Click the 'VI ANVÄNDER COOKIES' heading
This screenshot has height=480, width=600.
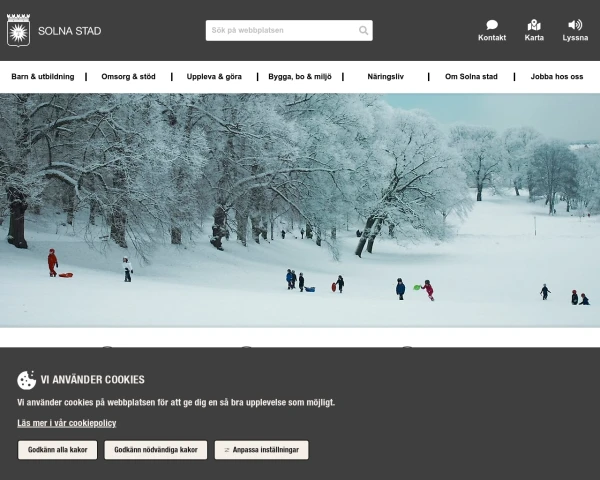pos(93,380)
